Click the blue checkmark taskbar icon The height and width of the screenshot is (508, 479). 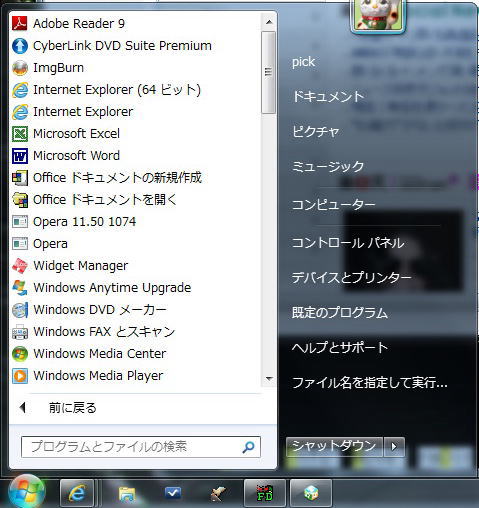pyautogui.click(x=173, y=493)
